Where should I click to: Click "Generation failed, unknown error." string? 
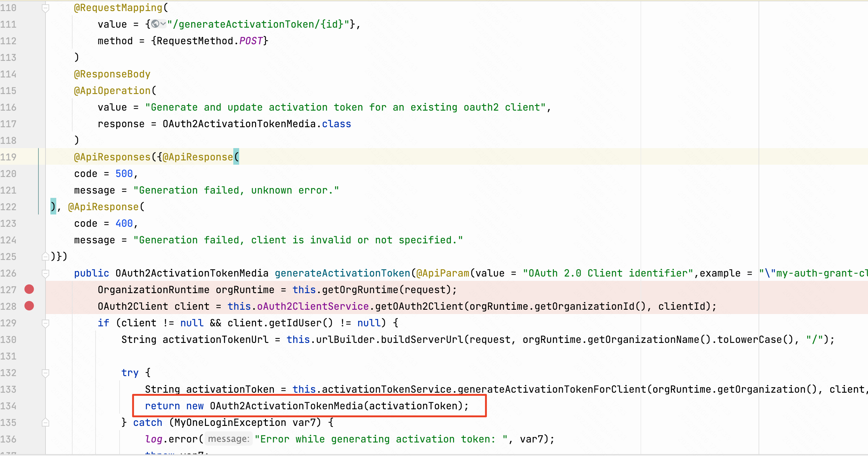236,190
